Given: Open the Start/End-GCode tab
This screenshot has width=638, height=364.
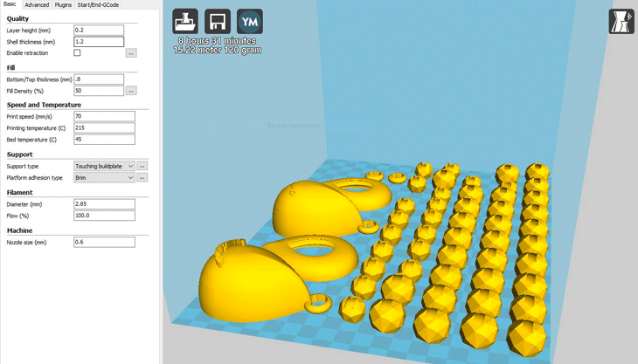Looking at the screenshot, I should click(x=98, y=5).
